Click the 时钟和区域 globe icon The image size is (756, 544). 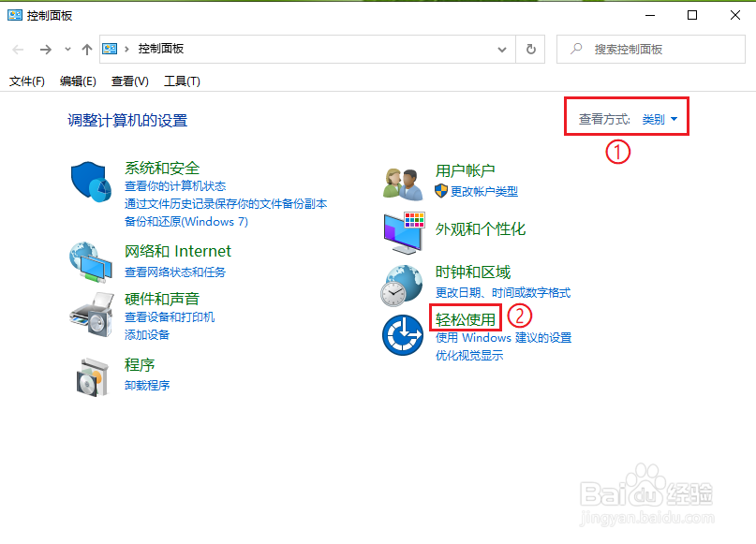pyautogui.click(x=402, y=284)
